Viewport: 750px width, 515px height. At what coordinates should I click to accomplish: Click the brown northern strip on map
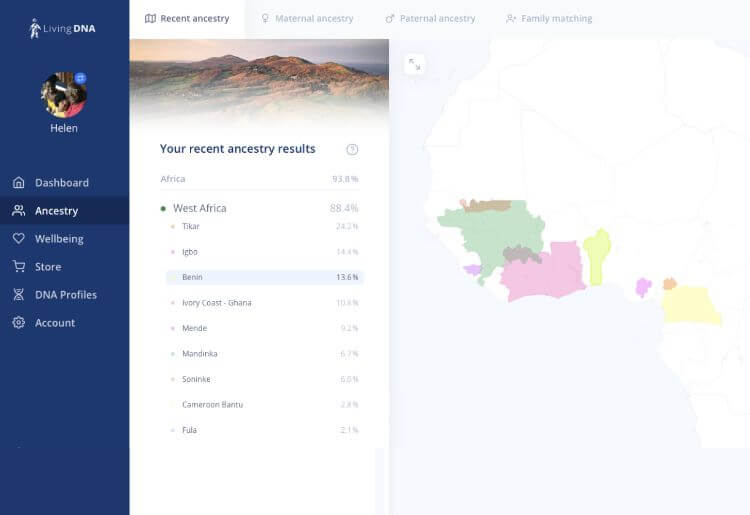click(487, 206)
